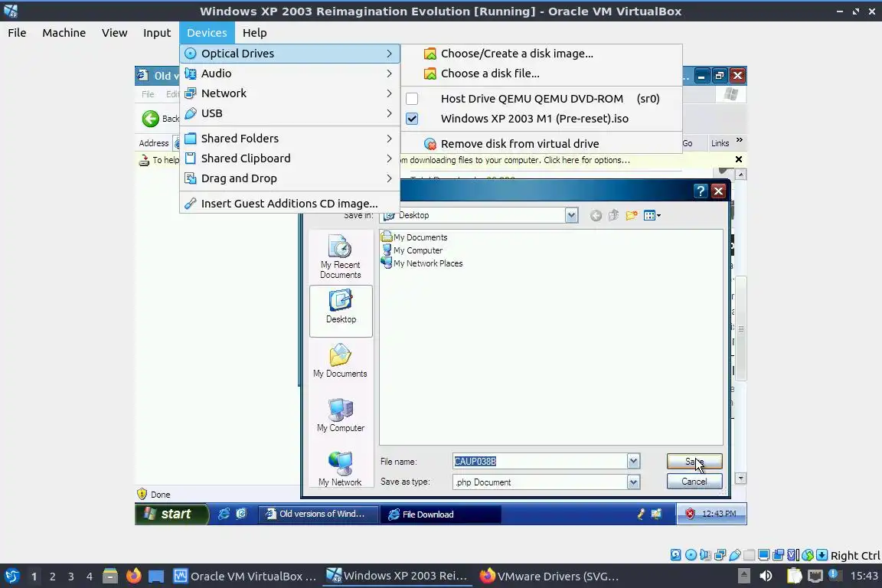This screenshot has height=588, width=882.
Task: Click the IE scrollbar down arrow
Action: click(741, 479)
